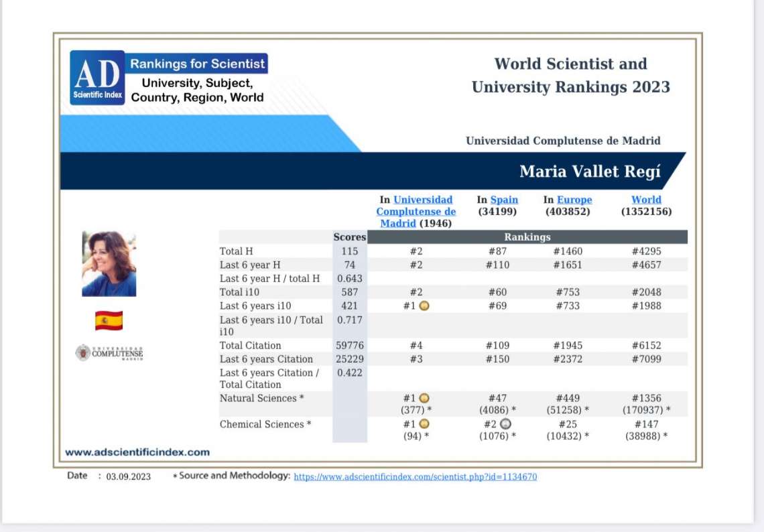Click the www.adscientificindex.com website text
Viewport: 764px width, 532px height.
(x=137, y=452)
